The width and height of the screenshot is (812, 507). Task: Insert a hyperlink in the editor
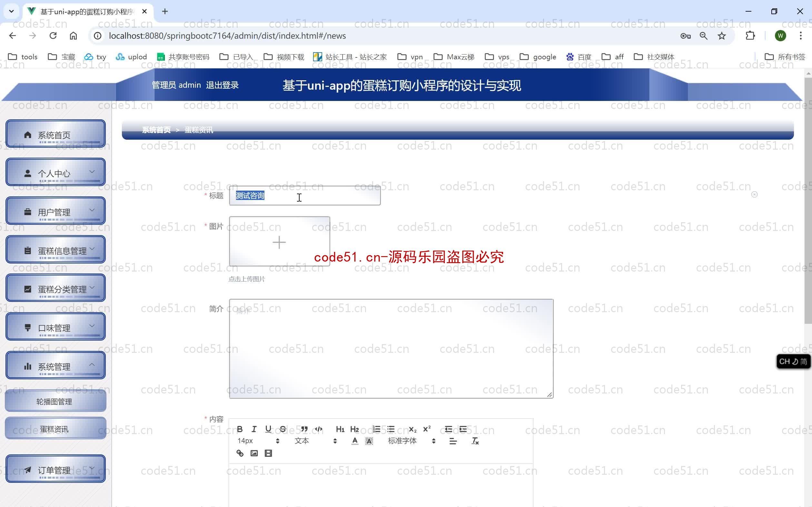[x=240, y=453]
